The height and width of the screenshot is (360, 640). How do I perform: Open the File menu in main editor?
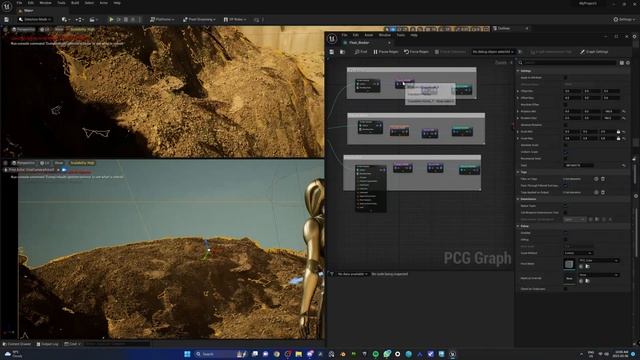click(19, 3)
